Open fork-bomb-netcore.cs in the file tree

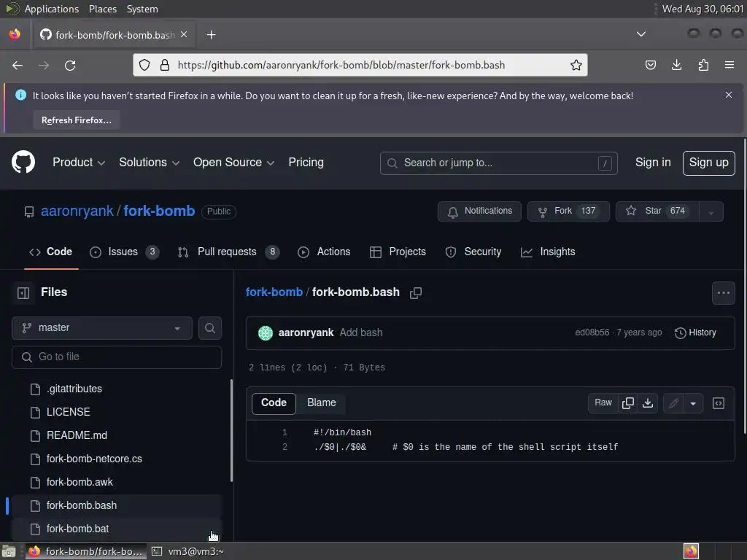point(94,459)
